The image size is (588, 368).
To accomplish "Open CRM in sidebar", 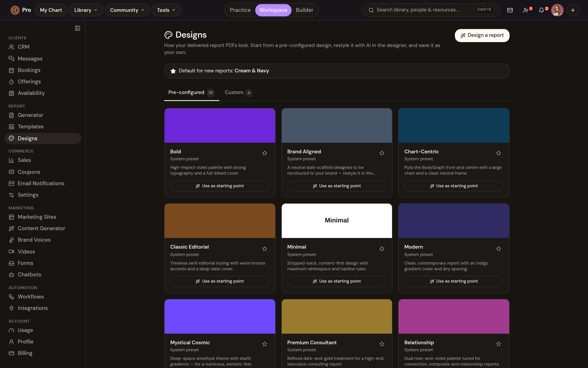I will click(x=43, y=47).
